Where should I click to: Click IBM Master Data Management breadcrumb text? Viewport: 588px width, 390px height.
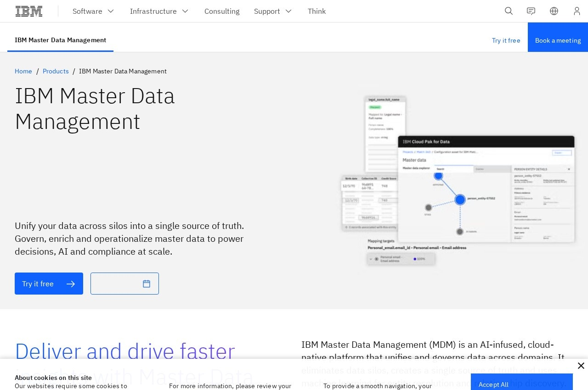pos(123,71)
